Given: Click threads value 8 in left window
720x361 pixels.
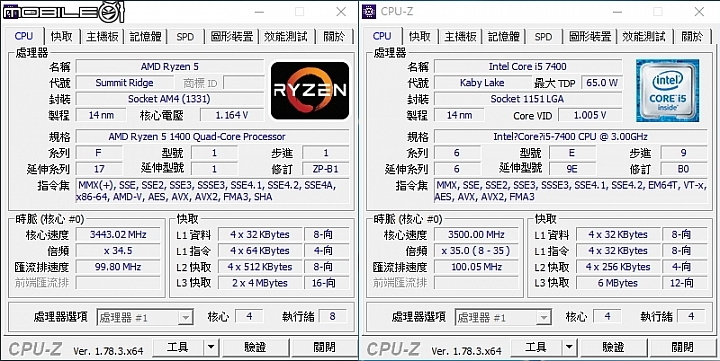Looking at the screenshot, I should point(332,316).
